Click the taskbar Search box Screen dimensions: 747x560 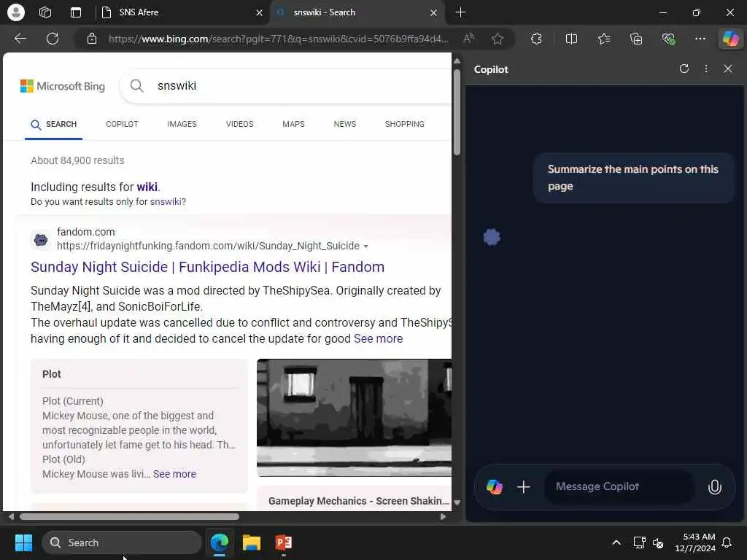122,542
